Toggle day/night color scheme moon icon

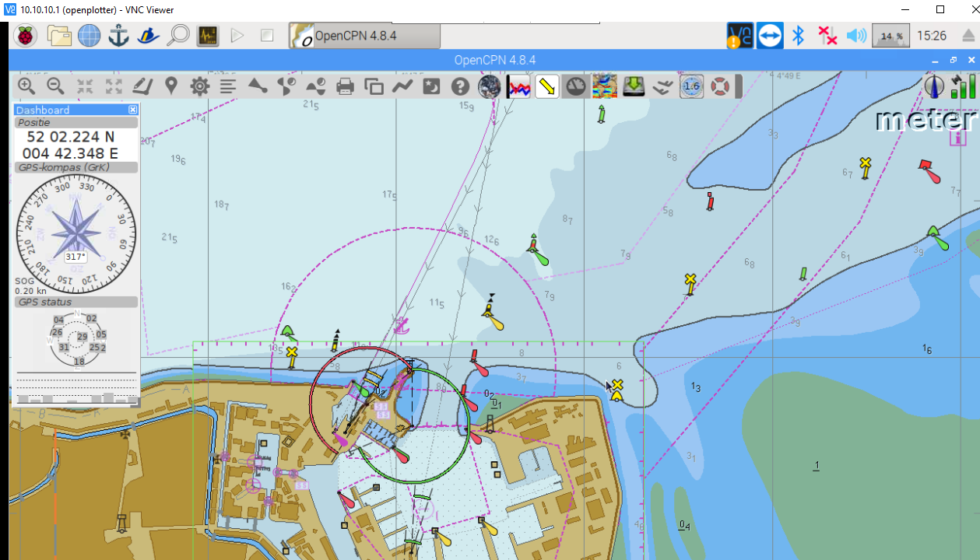431,86
